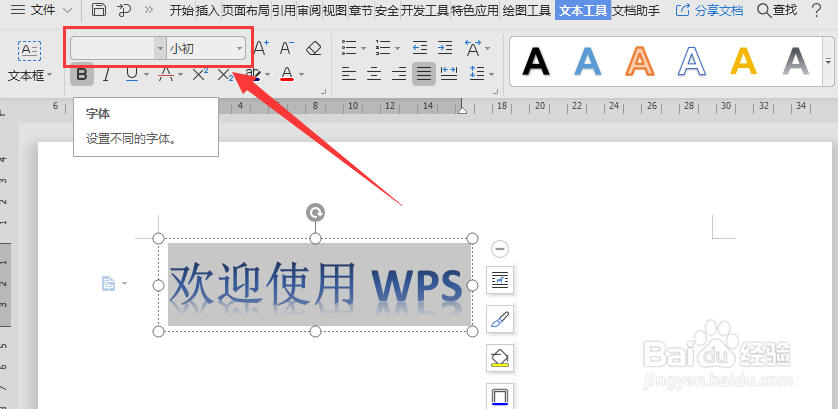Apply bulleted list formatting
Screen dimensions: 838x409
click(x=349, y=48)
